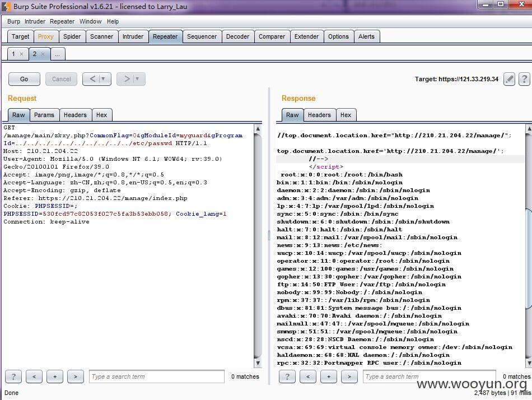Select Request Raw view tab
The width and height of the screenshot is (532, 400).
18,115
